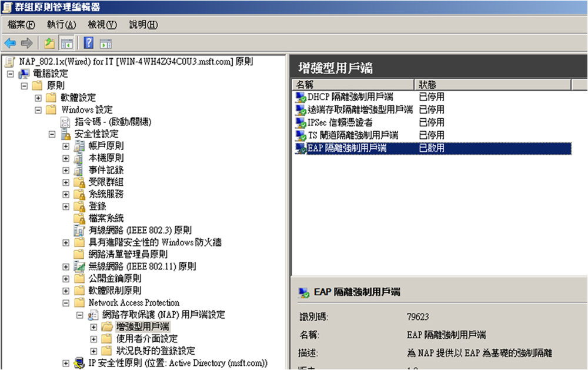Image resolution: width=588 pixels, height=370 pixels.
Task: Click the scroll icon beside 指令碼 - (啟動/關機)
Action: coord(65,122)
